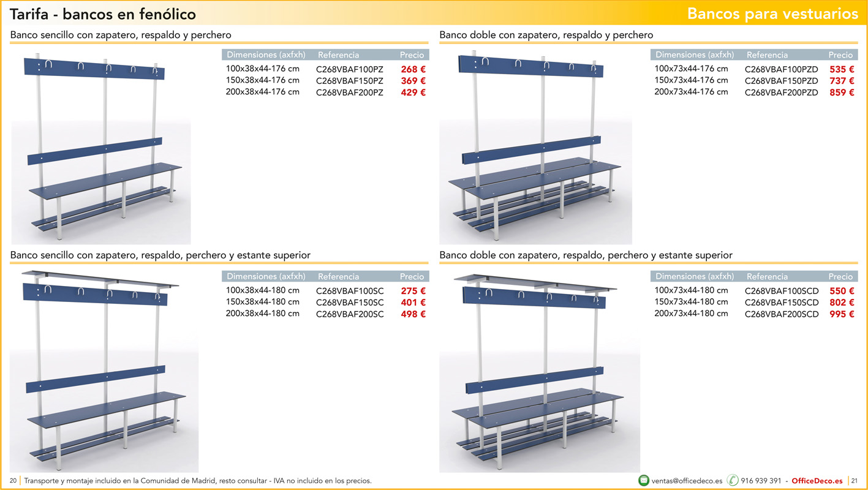Click phone number 916 939 391
Viewport: 868px width, 490px height.
pos(761,481)
